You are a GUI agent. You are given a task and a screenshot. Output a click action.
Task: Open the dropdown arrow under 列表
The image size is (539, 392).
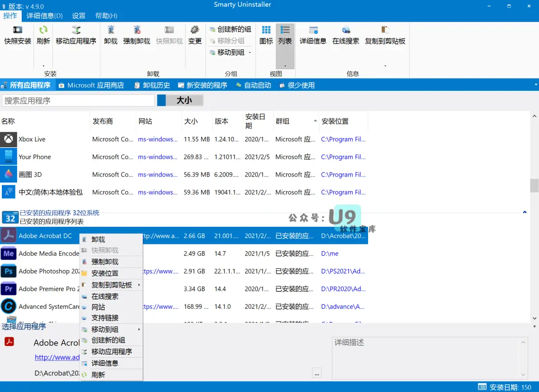click(x=285, y=66)
